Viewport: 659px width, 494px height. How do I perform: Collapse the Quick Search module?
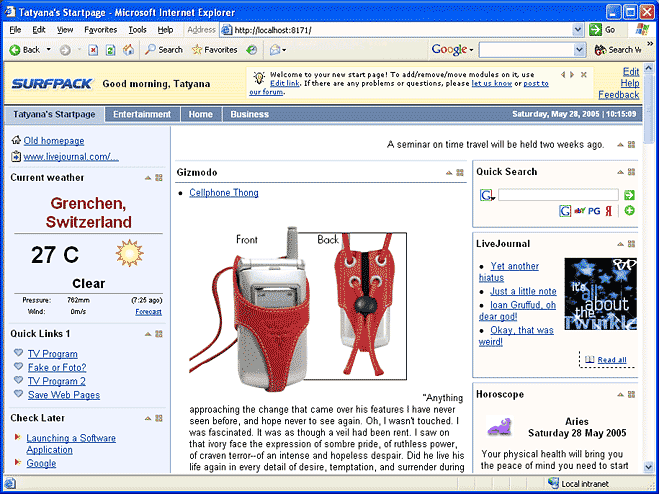pyautogui.click(x=620, y=172)
